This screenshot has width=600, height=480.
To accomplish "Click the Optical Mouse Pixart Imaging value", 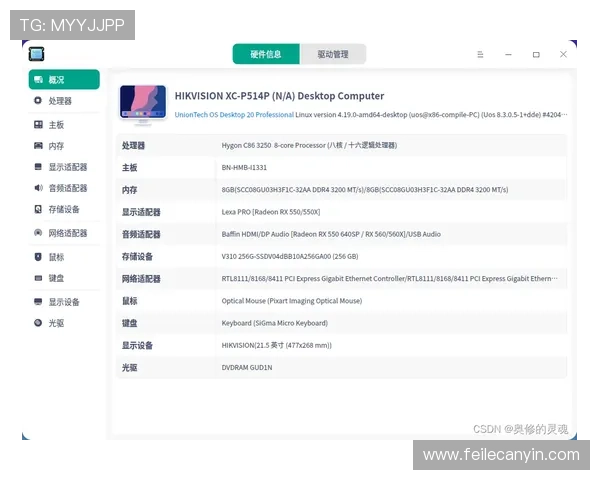I will tap(292, 300).
